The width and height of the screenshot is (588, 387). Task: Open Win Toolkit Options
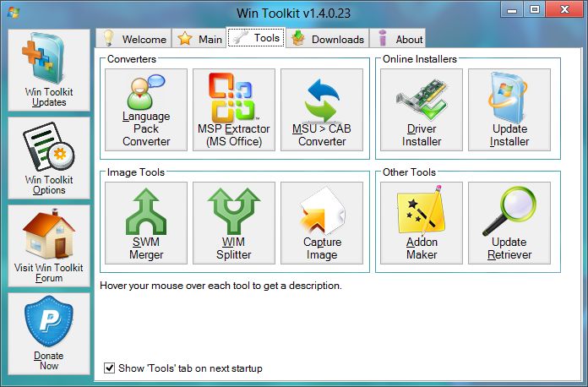[x=49, y=158]
